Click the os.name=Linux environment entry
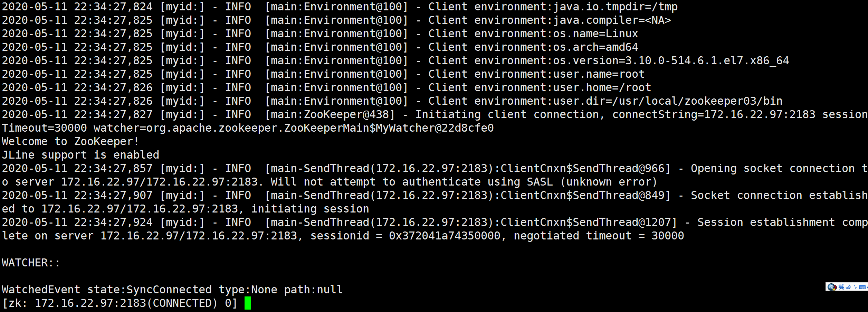The image size is (868, 312). pos(595,34)
